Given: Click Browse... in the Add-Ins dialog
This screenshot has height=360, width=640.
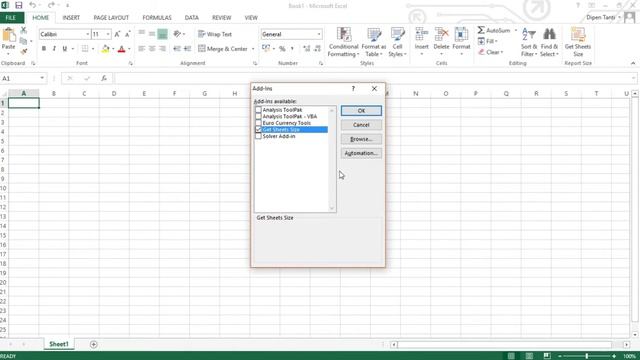Looking at the screenshot, I should [x=361, y=139].
